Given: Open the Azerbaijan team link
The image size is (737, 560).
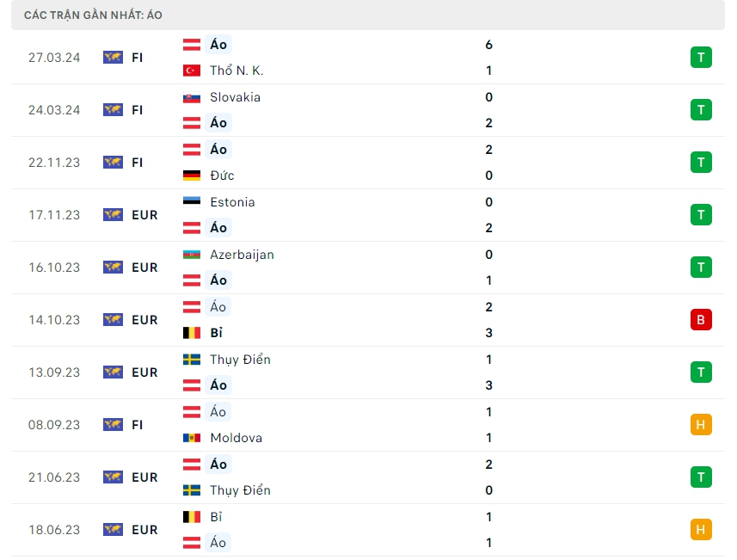Looking at the screenshot, I should point(242,255).
